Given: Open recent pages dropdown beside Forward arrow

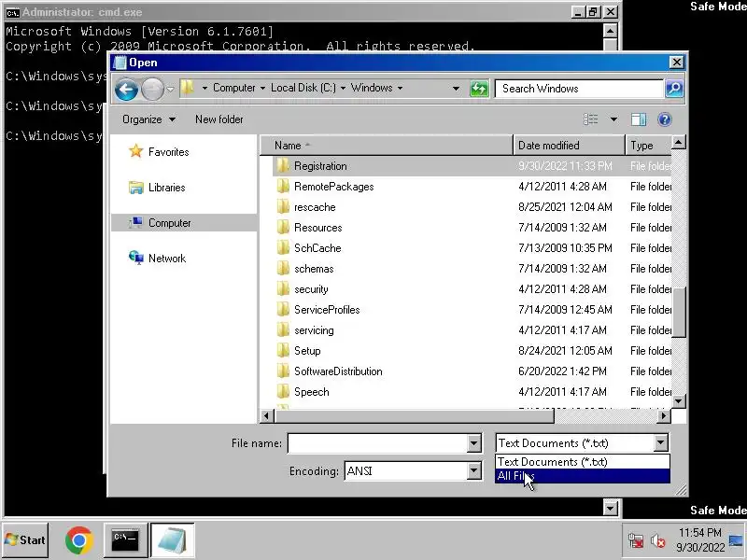Looking at the screenshot, I should pyautogui.click(x=170, y=89).
